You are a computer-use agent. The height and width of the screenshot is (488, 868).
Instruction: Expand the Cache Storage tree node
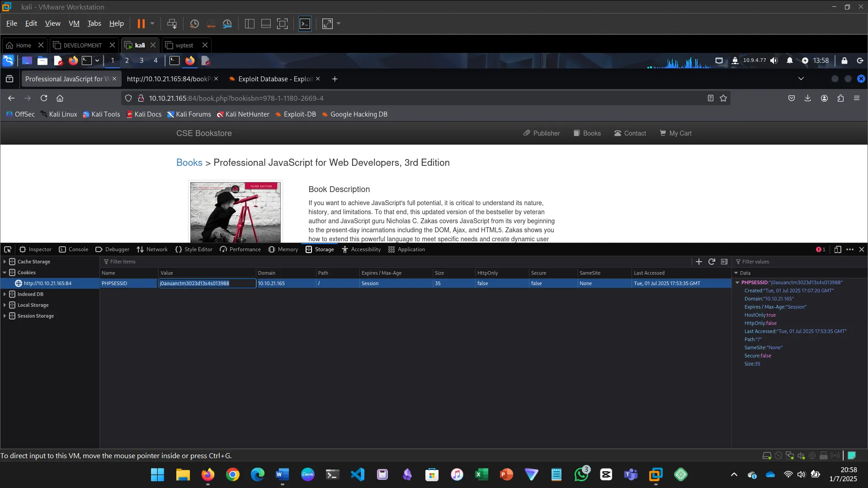[x=5, y=262]
